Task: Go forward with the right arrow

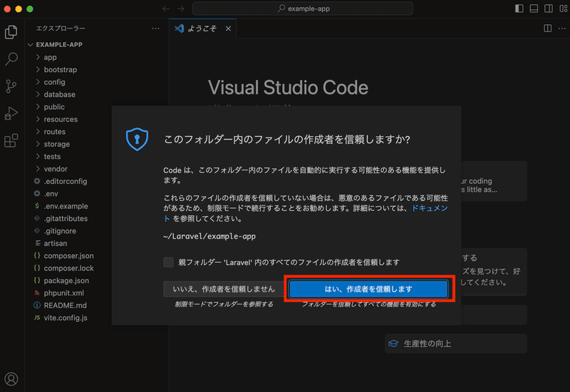Action: (x=181, y=9)
